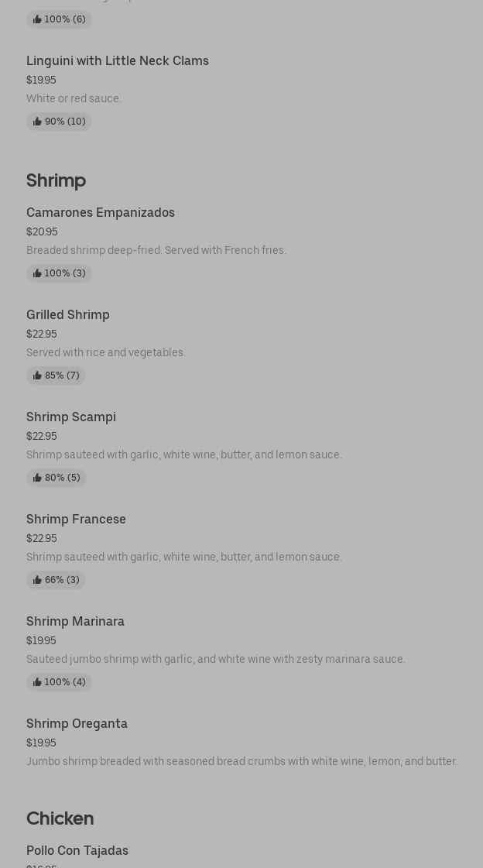Viewport: 483px width, 868px height.
Task: Click the 90% (10) rating badge
Action: pyautogui.click(x=60, y=122)
